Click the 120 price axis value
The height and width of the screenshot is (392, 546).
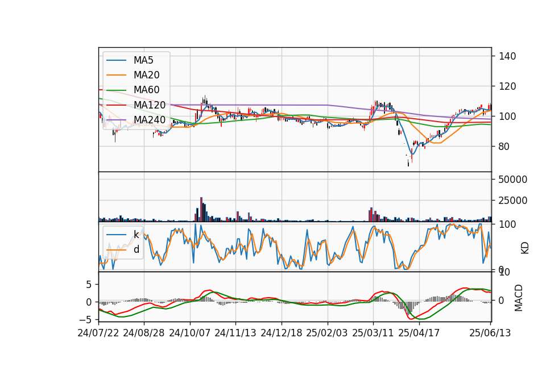click(x=507, y=86)
